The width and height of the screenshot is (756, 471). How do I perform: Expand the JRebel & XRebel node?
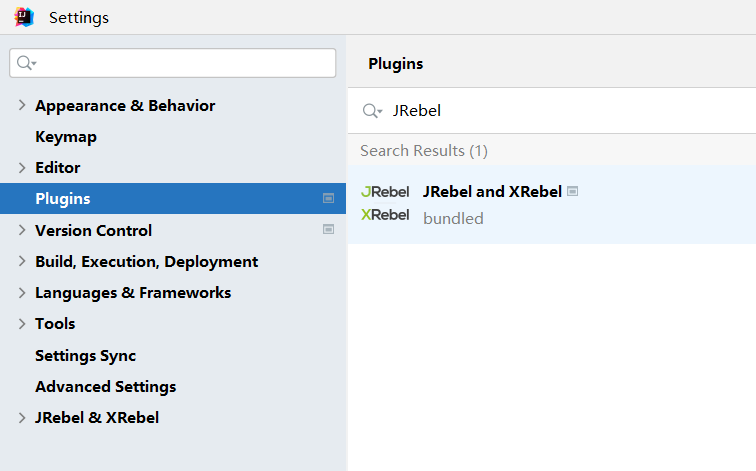click(22, 417)
